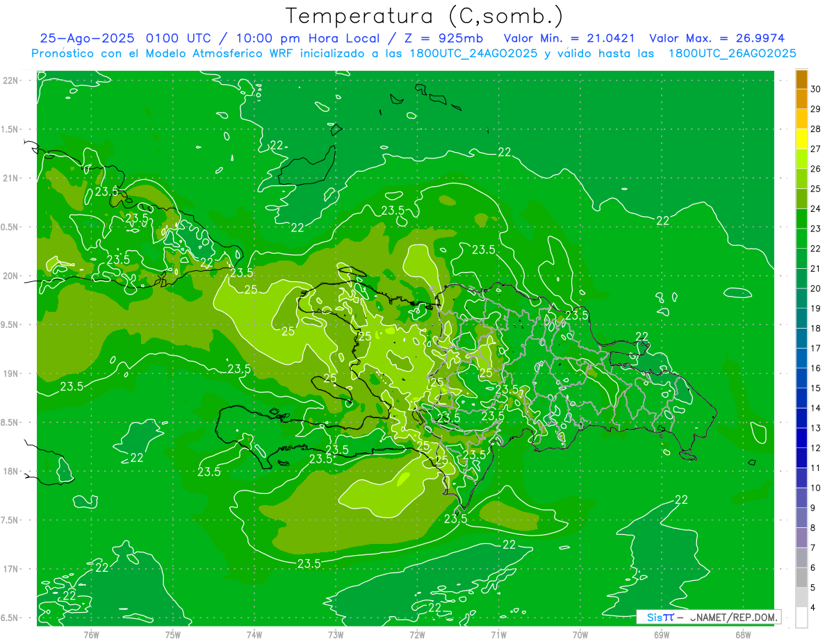Viewport: 834px width, 644px height.
Task: Click the 73W longitude axis label
Action: [x=336, y=634]
